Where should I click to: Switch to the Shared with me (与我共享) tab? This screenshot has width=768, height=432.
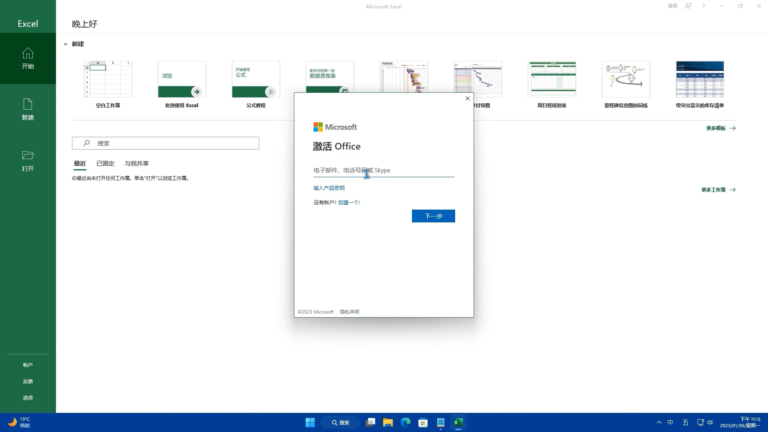(x=137, y=164)
